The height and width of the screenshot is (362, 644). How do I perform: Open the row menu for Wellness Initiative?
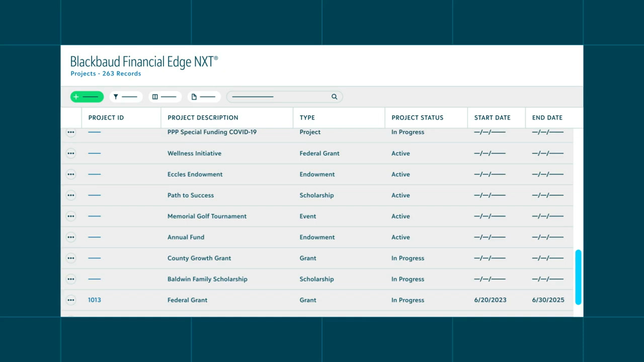click(71, 153)
